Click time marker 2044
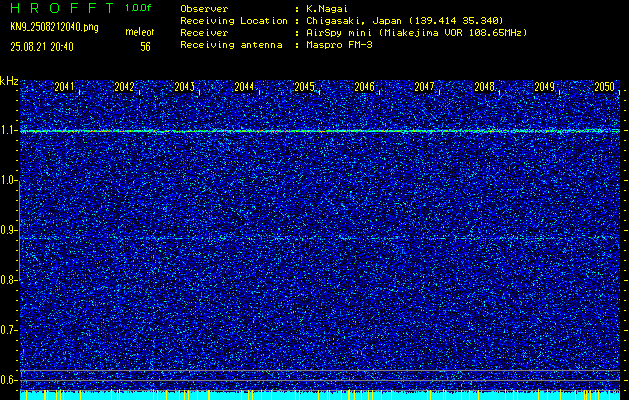This screenshot has height=400, width=629. tap(244, 87)
